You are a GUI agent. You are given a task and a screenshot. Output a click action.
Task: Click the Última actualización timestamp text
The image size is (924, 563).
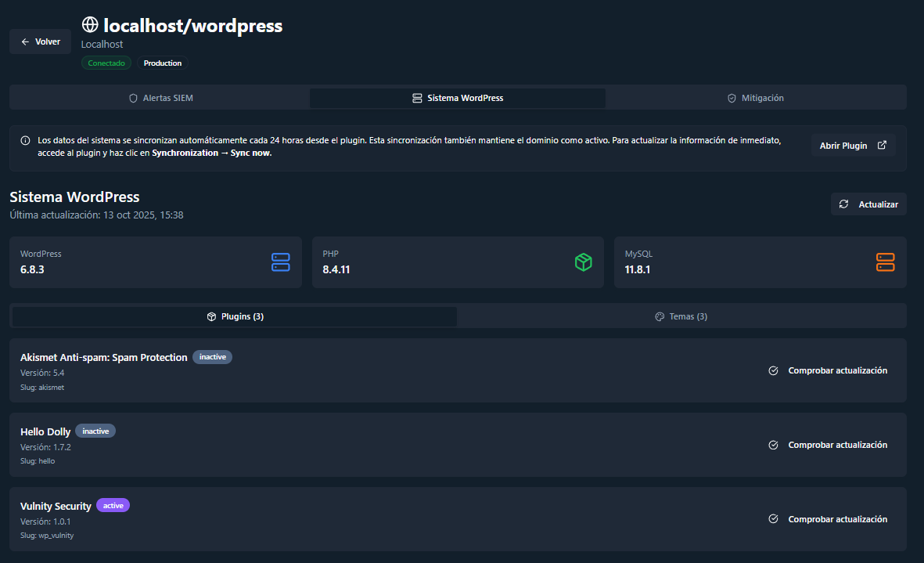click(97, 215)
